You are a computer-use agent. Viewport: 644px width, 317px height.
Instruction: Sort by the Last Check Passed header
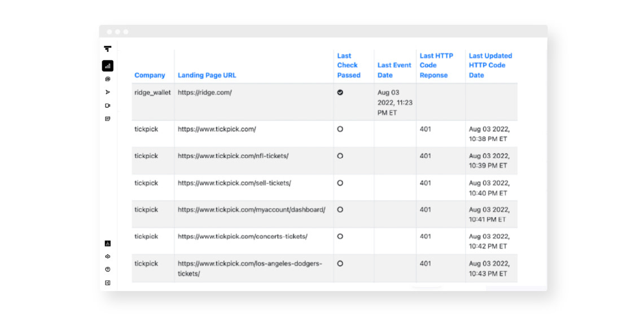coord(349,65)
